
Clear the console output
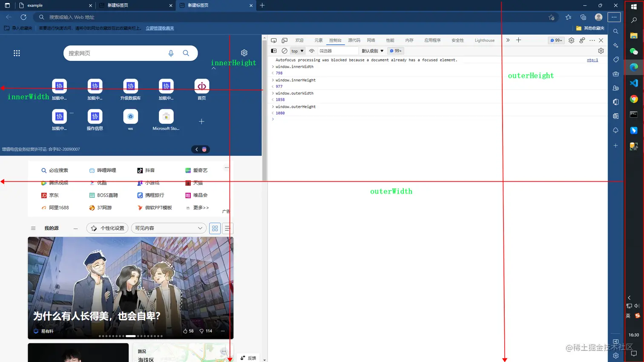(285, 51)
